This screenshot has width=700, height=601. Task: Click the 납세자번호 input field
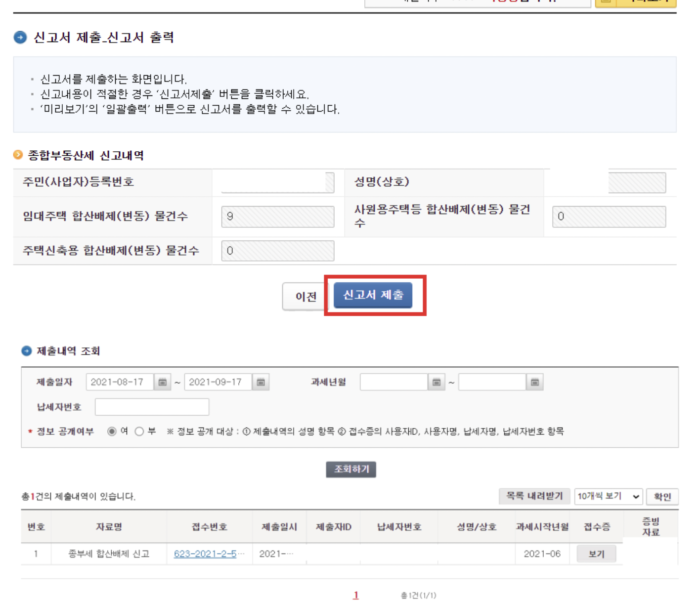coord(152,406)
